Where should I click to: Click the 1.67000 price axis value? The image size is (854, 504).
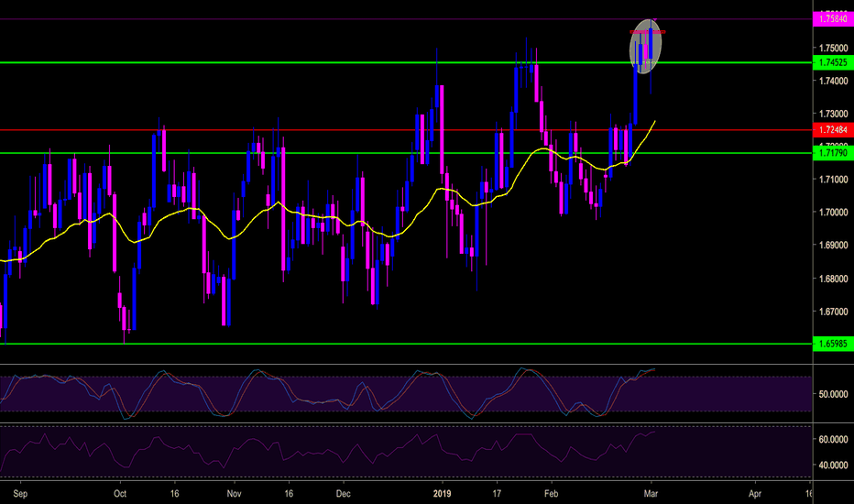(x=833, y=312)
